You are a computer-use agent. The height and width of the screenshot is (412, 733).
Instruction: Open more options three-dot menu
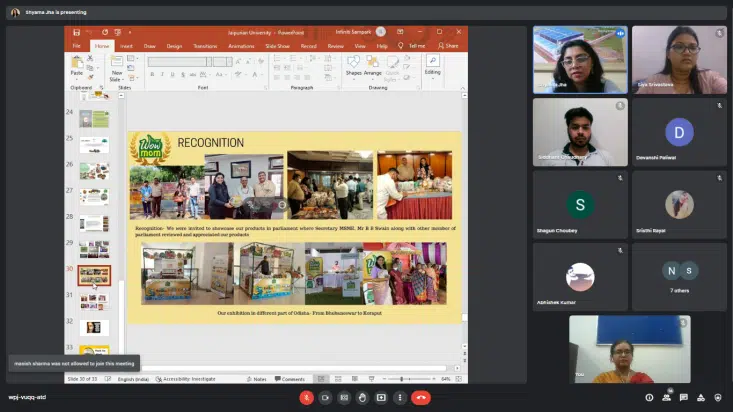[x=400, y=397]
